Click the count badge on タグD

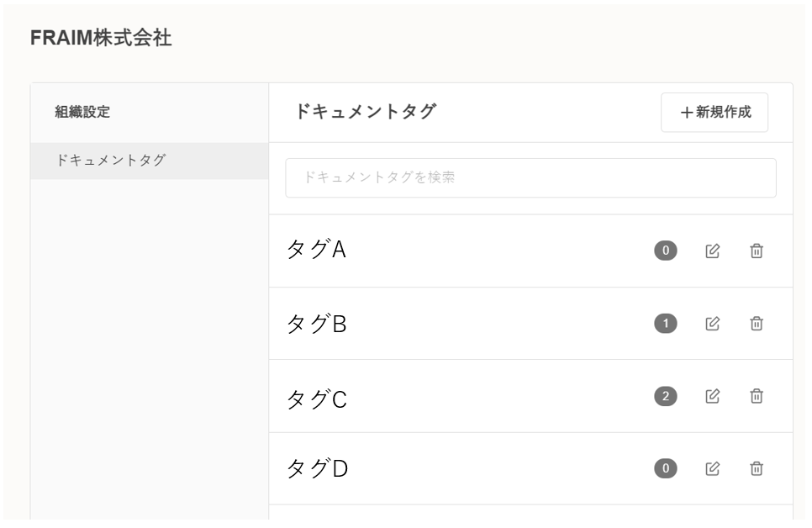coord(665,468)
